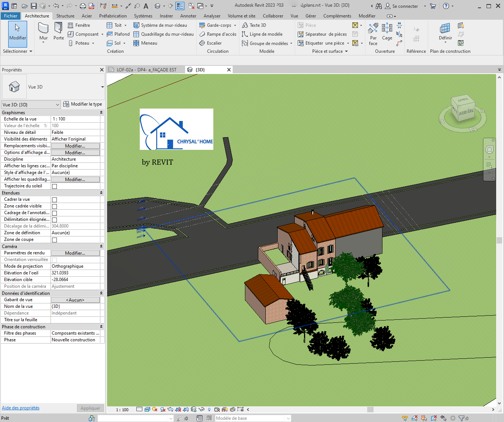The height and width of the screenshot is (422, 504).
Task: Collapse the Graphismes properties section
Action: [101, 113]
